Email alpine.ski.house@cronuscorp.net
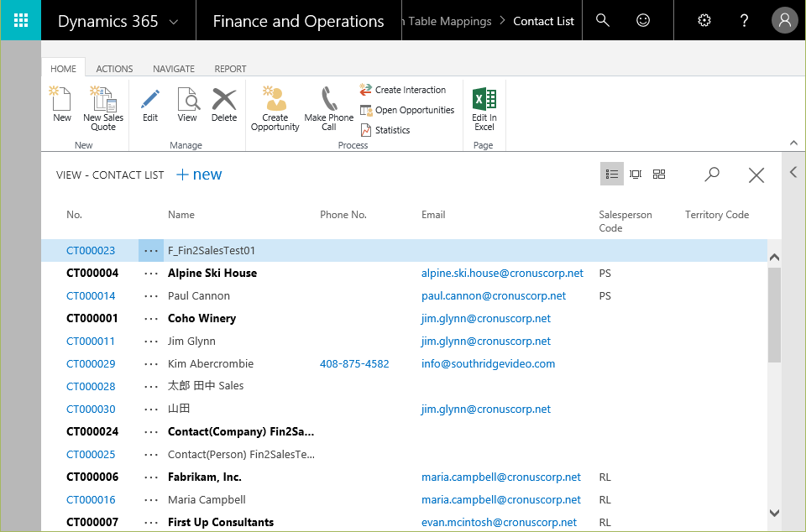This screenshot has height=532, width=806. point(502,274)
